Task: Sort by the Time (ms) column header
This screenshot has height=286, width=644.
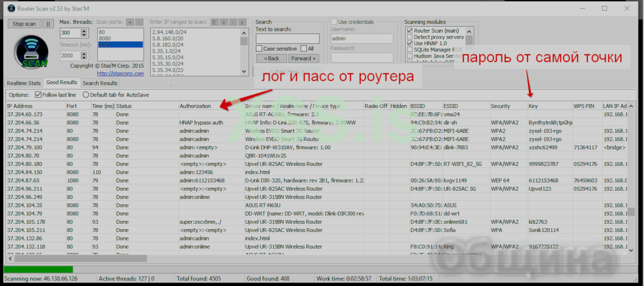Action: pos(103,106)
